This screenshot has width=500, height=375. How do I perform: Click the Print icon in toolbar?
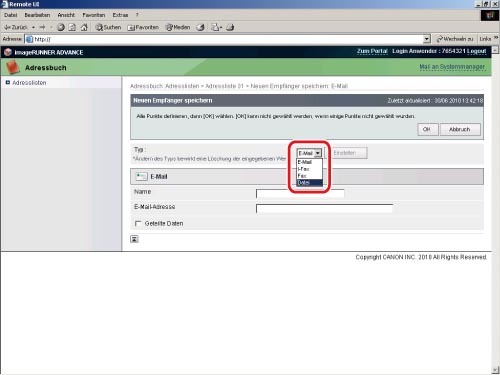[230, 27]
